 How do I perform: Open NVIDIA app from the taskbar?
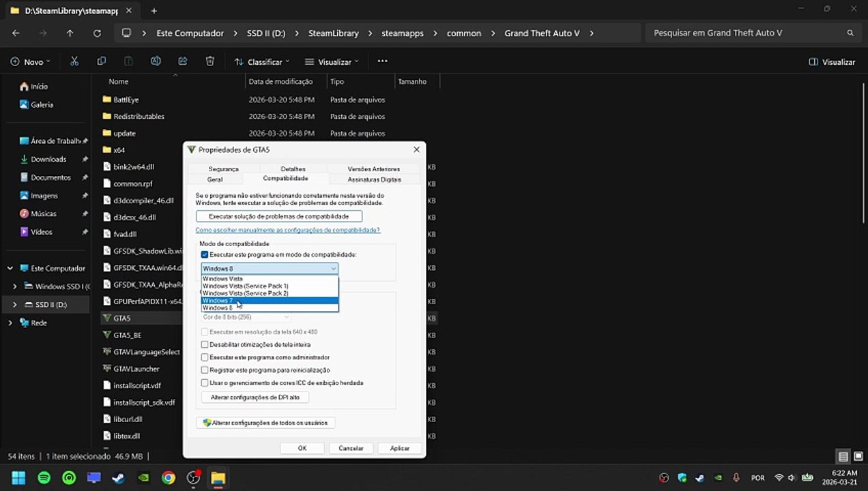(143, 478)
